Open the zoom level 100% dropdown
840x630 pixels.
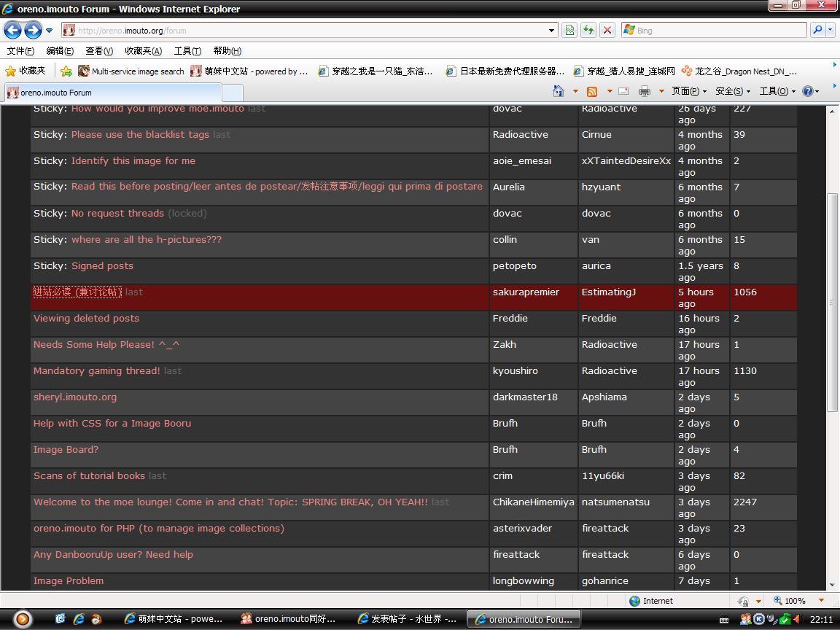pos(821,601)
